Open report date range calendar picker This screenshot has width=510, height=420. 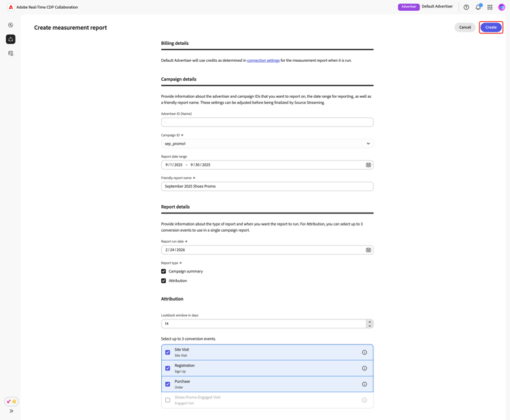click(369, 165)
